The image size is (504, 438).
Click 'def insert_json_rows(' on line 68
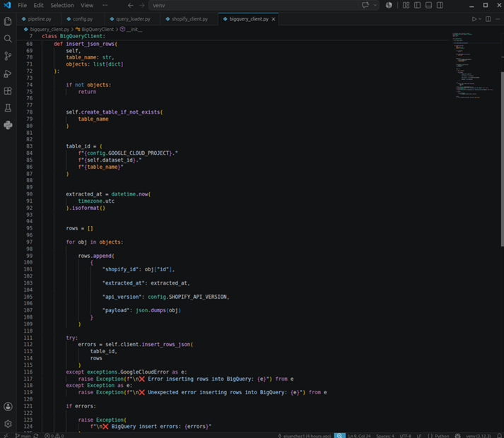pyautogui.click(x=86, y=44)
